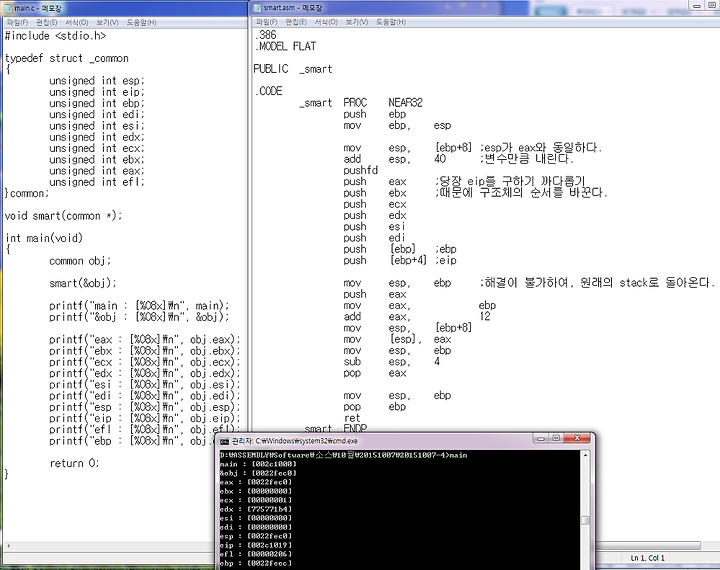Maximize the cmd.exe console window
Screen dimensions: 720x570
pos(556,439)
